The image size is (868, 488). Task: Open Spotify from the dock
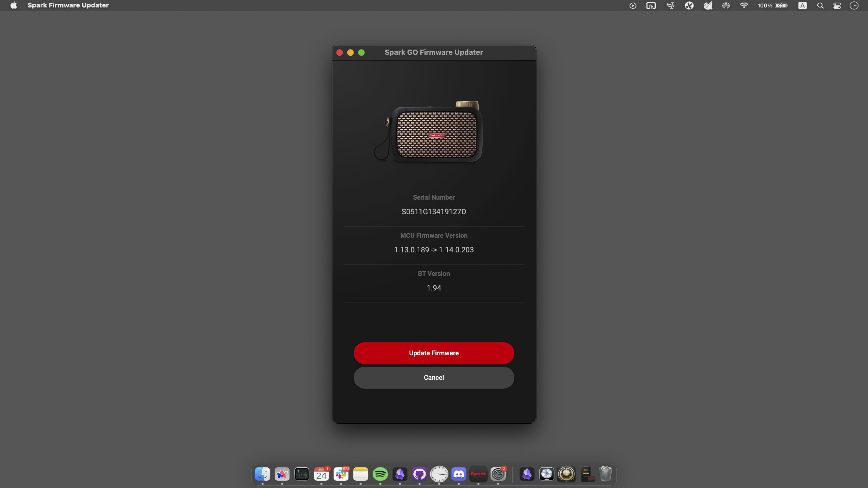[380, 474]
